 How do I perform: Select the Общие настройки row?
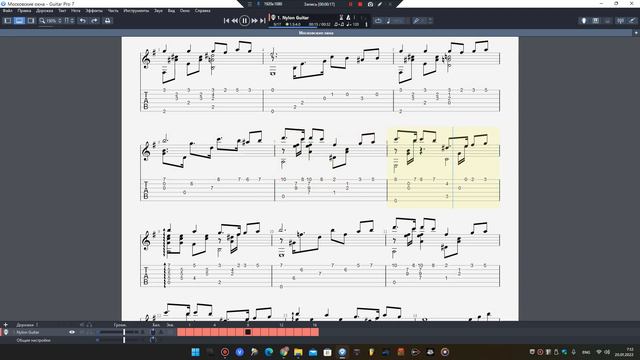pyautogui.click(x=33, y=340)
